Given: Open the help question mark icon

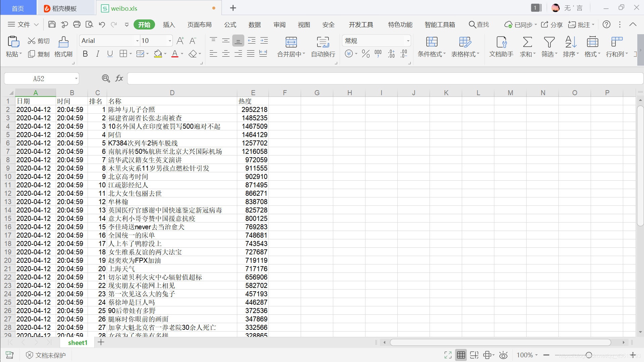Looking at the screenshot, I should (x=606, y=24).
